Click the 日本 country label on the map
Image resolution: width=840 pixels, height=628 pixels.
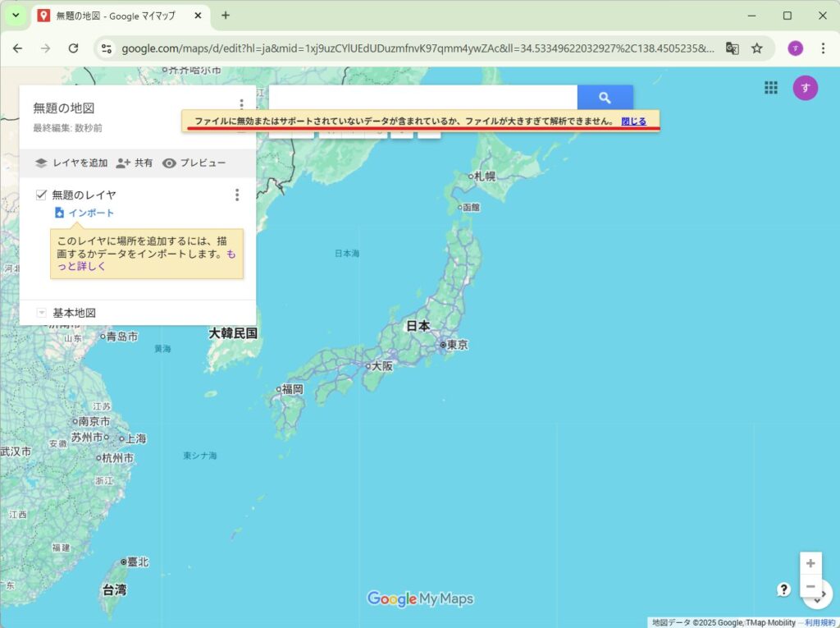(418, 326)
